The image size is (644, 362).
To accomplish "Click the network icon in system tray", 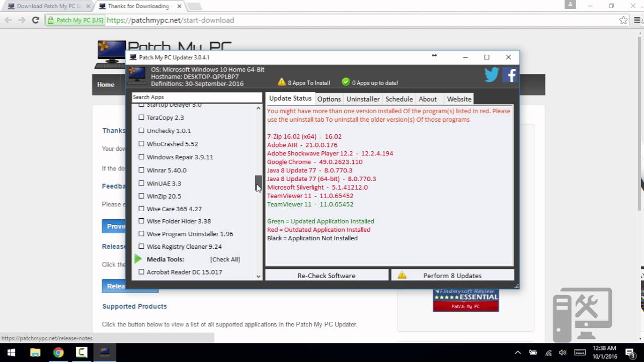I will click(x=549, y=352).
